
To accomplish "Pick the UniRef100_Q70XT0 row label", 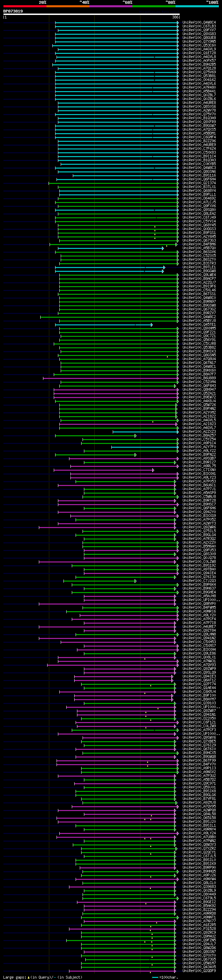I will (x=199, y=956).
